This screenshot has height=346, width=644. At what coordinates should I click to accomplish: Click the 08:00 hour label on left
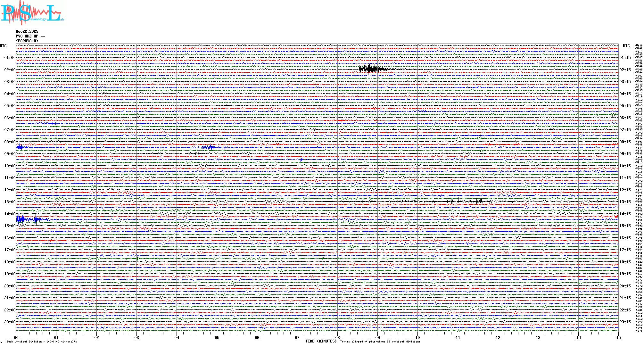coord(10,142)
